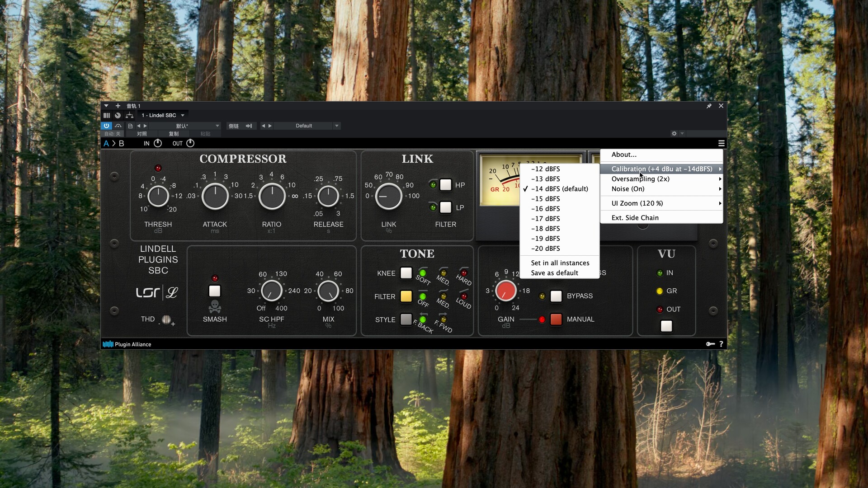The image size is (868, 488).
Task: Toggle the VU mode white button
Action: pyautogui.click(x=666, y=326)
